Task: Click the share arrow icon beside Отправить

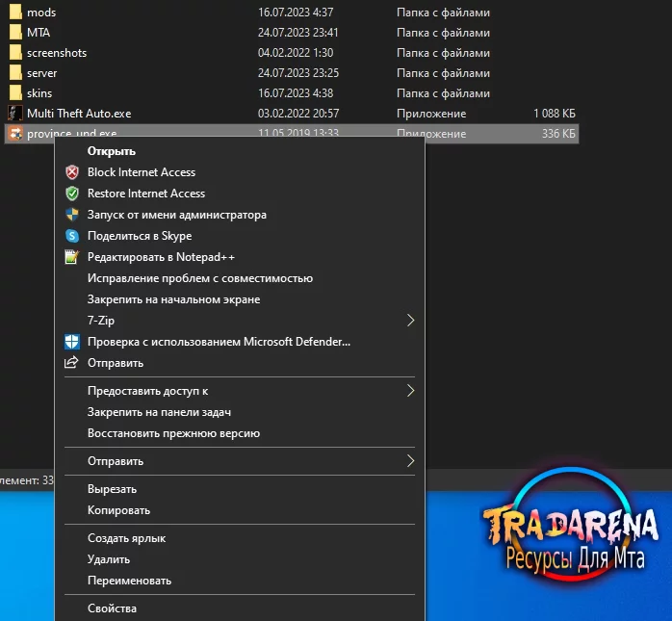Action: pos(71,363)
